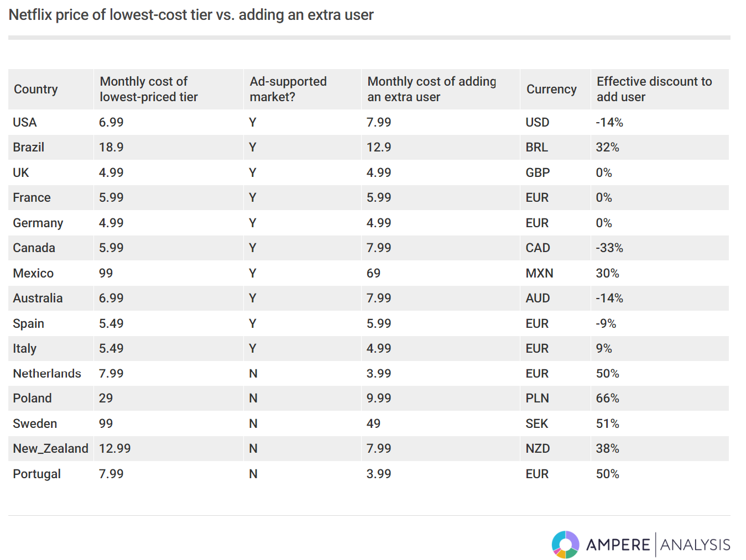Screen dimensions: 746x560
Task: Select the New_Zealand country cell
Action: pyautogui.click(x=51, y=448)
